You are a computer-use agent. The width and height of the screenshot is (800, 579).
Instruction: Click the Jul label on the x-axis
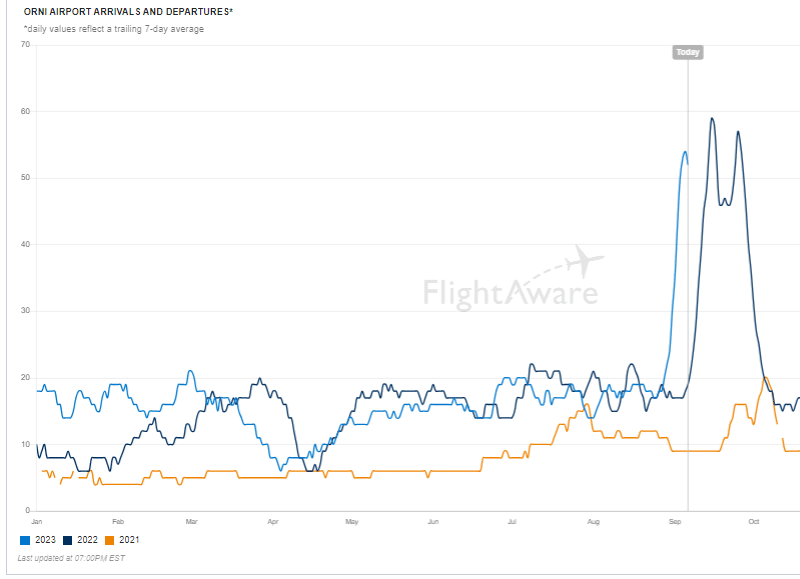(512, 522)
